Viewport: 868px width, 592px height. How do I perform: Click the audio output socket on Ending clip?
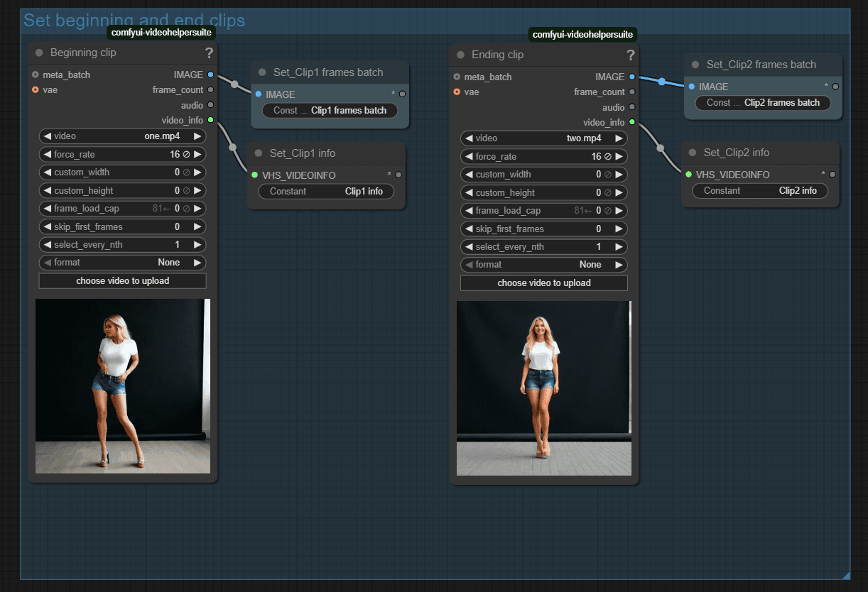point(632,107)
